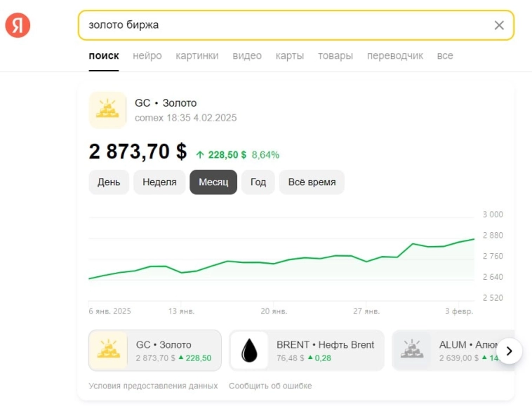Click the aluminium bars icon

click(x=411, y=350)
